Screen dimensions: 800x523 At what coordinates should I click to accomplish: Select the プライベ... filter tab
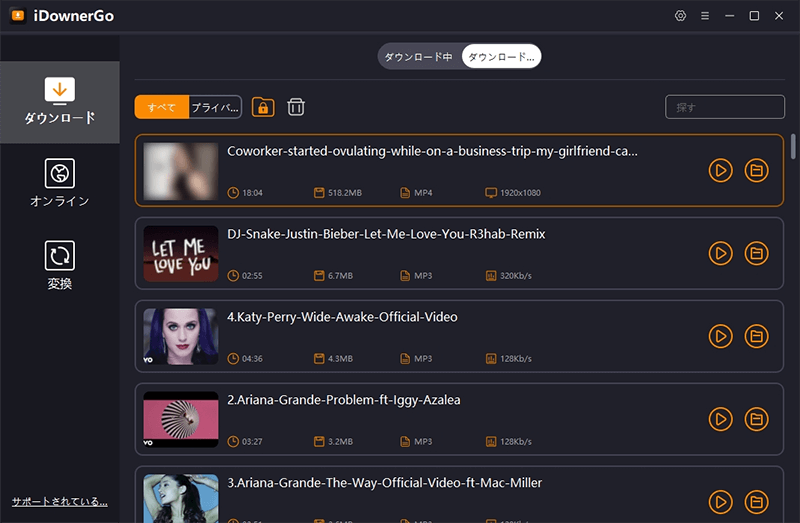coord(215,107)
